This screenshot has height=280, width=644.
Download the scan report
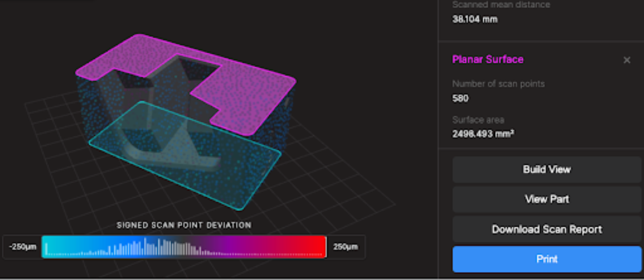point(547,229)
